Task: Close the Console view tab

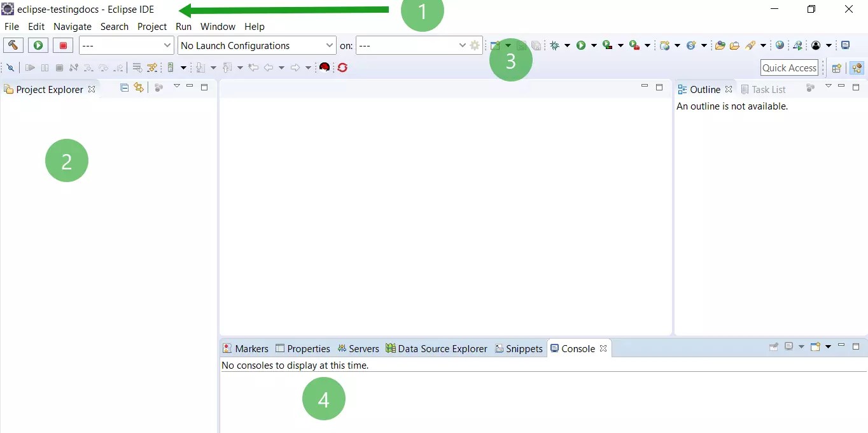Action: [603, 348]
